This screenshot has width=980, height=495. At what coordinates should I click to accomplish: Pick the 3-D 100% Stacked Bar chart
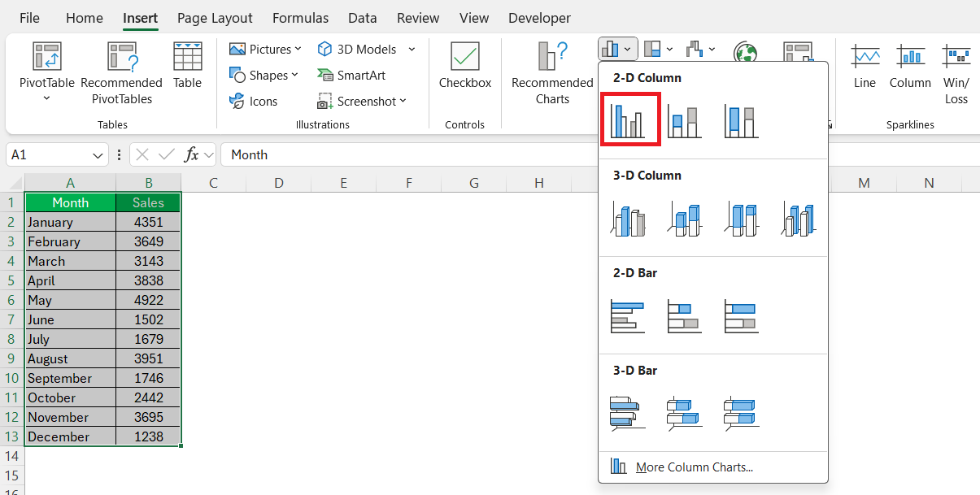pos(742,413)
